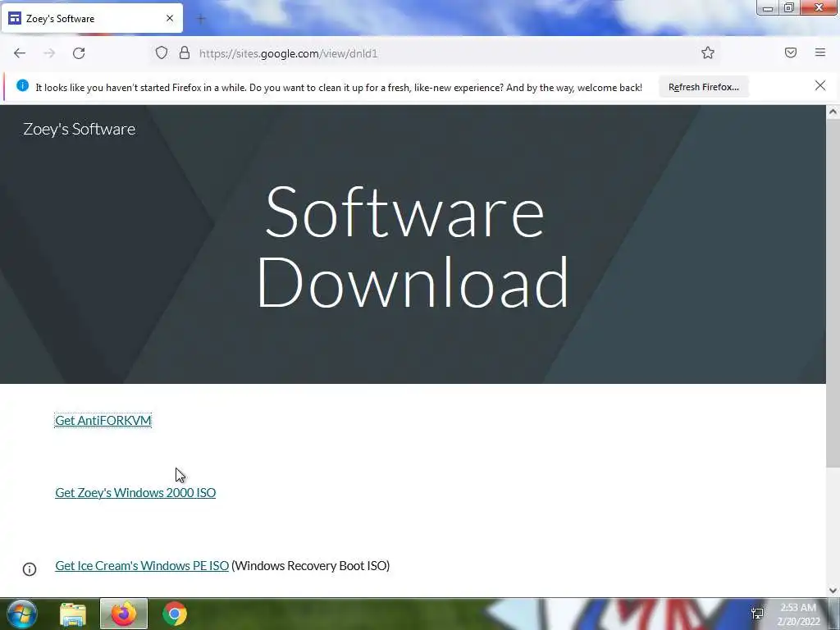Dismiss the Firefox notification bar

point(820,85)
